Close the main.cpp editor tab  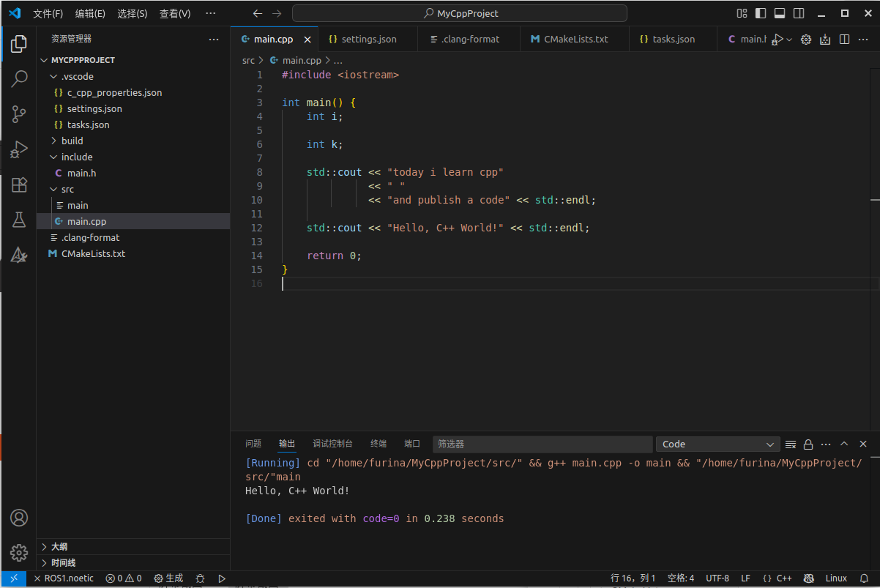[307, 40]
